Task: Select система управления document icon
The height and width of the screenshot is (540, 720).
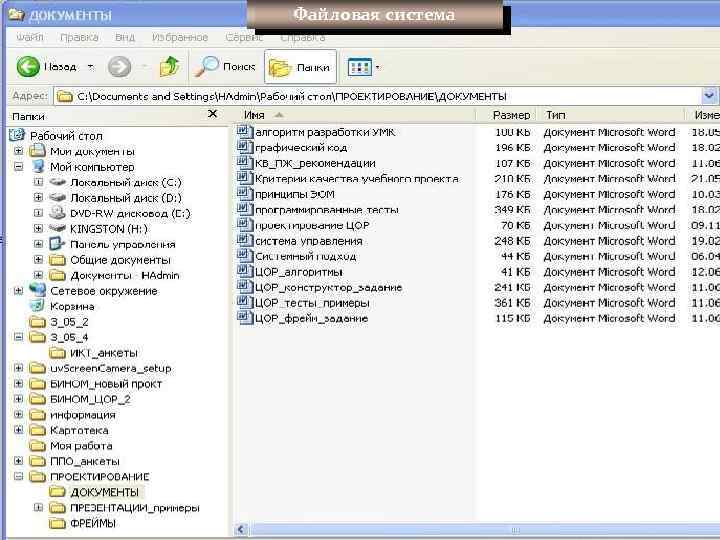Action: pos(245,241)
